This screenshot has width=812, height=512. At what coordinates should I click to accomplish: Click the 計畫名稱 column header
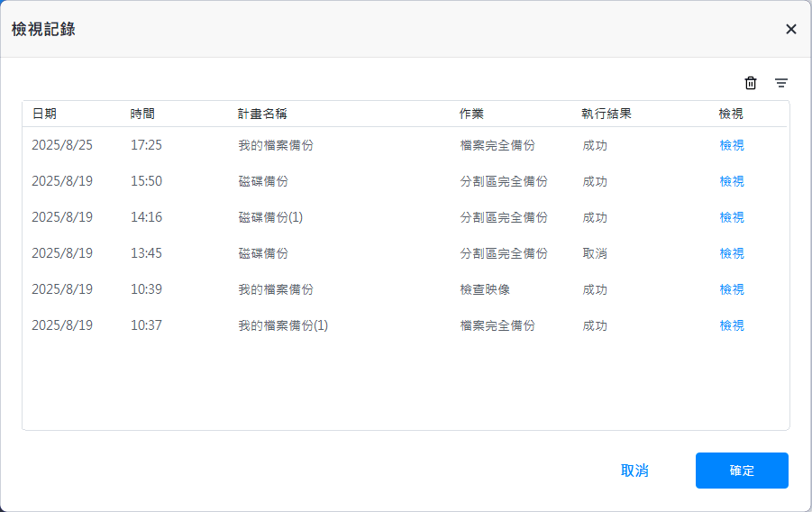(262, 114)
